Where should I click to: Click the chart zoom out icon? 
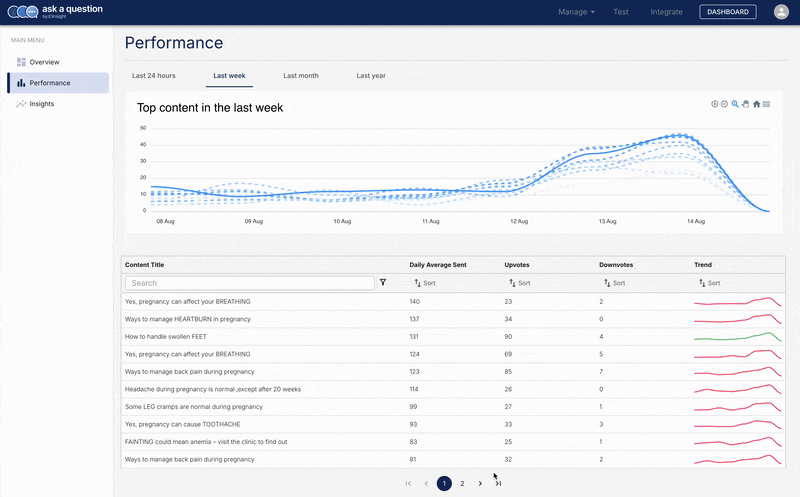pos(724,104)
